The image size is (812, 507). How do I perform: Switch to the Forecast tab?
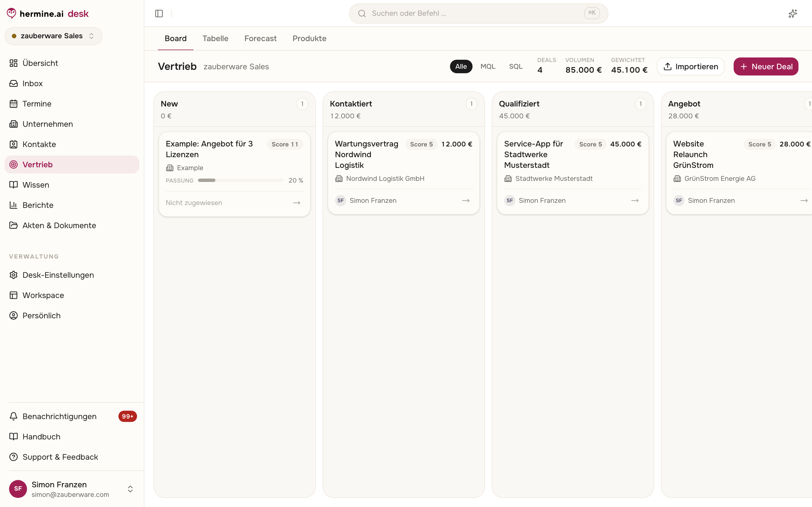[261, 39]
